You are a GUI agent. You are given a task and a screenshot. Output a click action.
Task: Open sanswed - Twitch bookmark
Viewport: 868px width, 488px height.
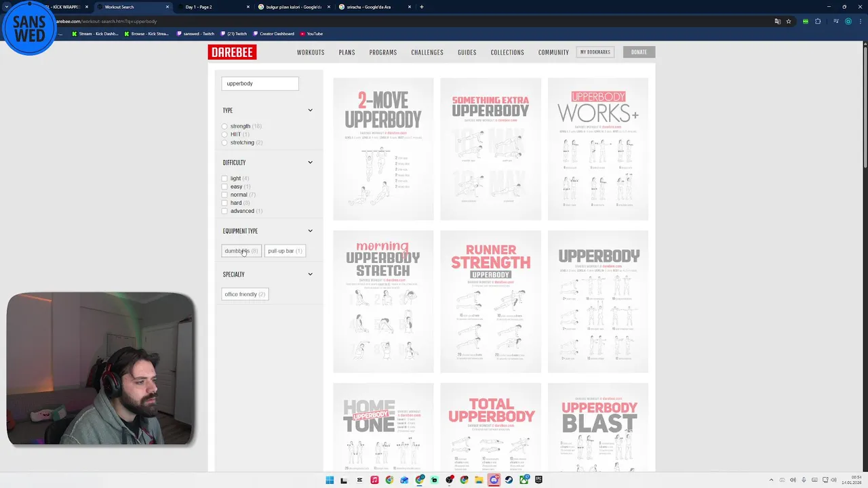[x=195, y=34]
